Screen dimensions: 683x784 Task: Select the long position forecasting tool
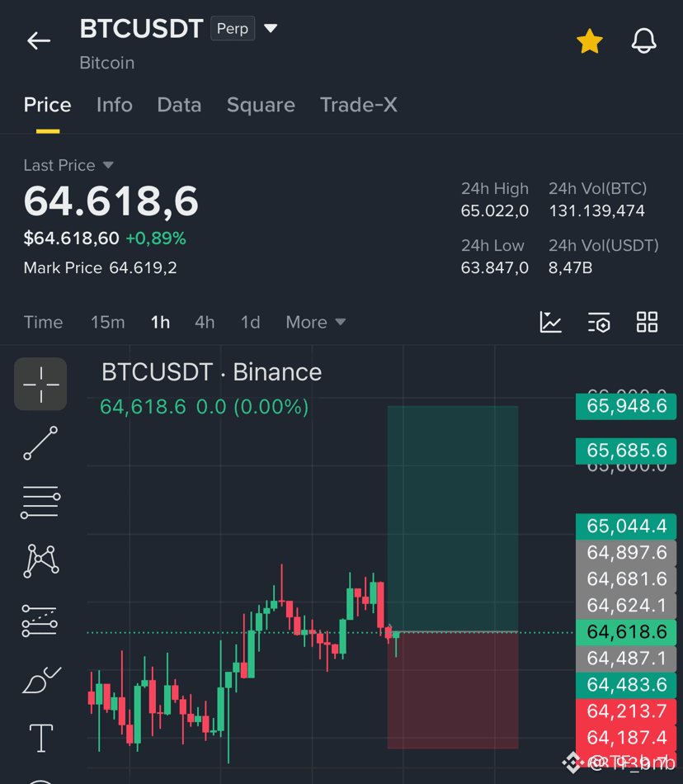40,621
